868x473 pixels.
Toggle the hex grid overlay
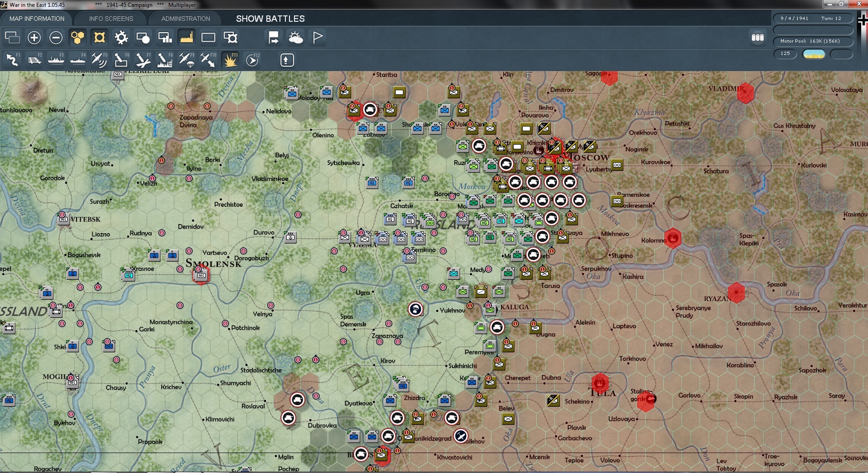(78, 37)
